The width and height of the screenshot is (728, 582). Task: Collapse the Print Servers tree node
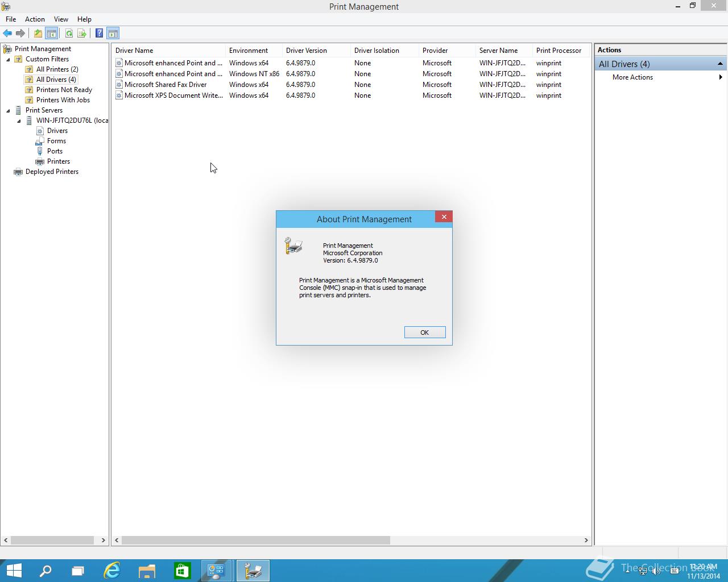tap(9, 110)
